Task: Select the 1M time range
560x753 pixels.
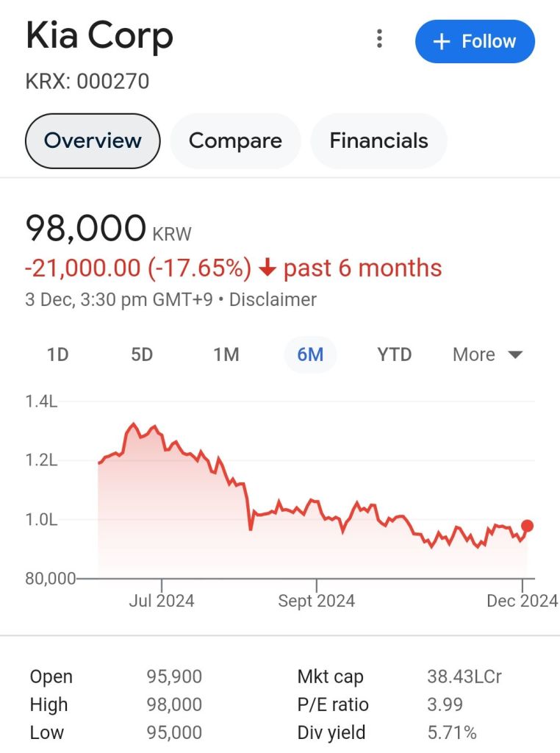Action: pos(226,354)
